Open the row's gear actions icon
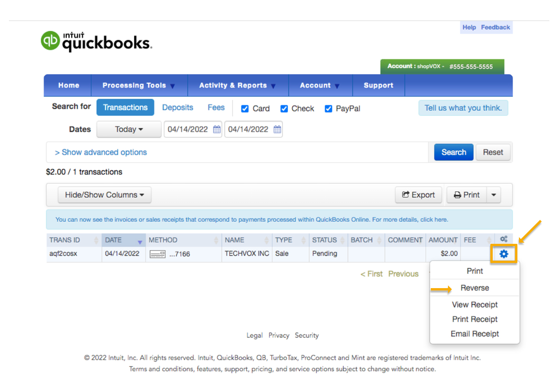Screen dimensions: 555x392 coord(504,254)
